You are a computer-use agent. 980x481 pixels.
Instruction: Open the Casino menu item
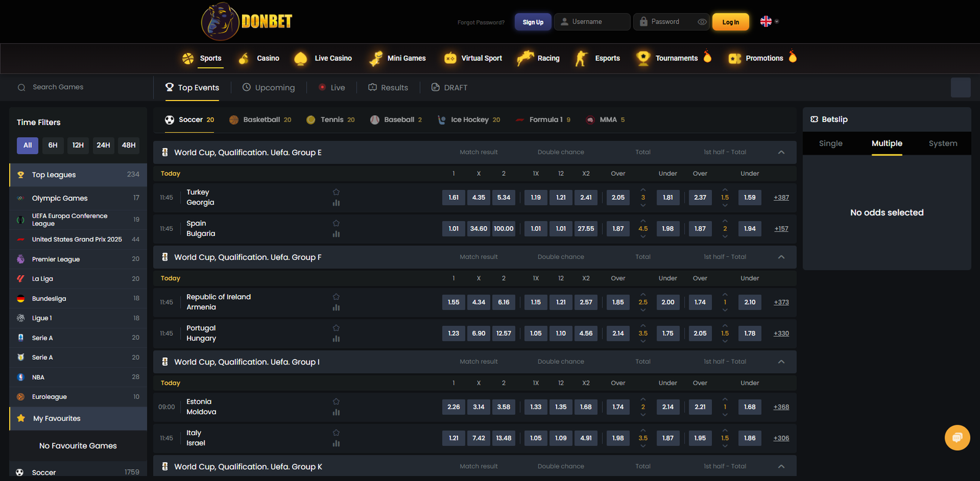pos(259,58)
